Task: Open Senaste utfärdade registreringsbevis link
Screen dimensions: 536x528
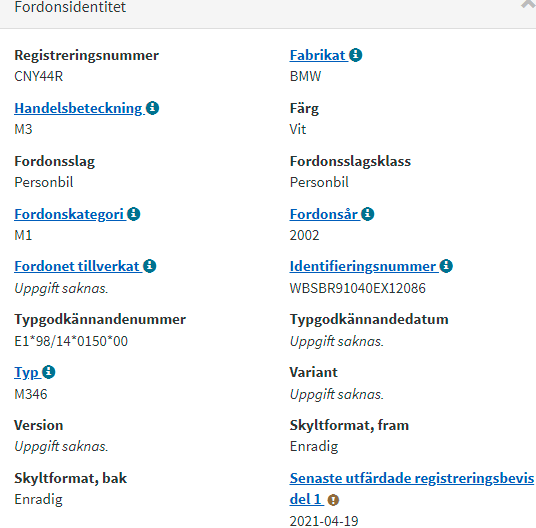Action: click(412, 489)
